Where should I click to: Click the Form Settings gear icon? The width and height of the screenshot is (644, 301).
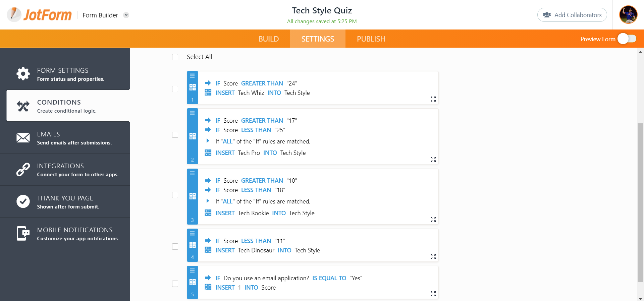(x=23, y=74)
